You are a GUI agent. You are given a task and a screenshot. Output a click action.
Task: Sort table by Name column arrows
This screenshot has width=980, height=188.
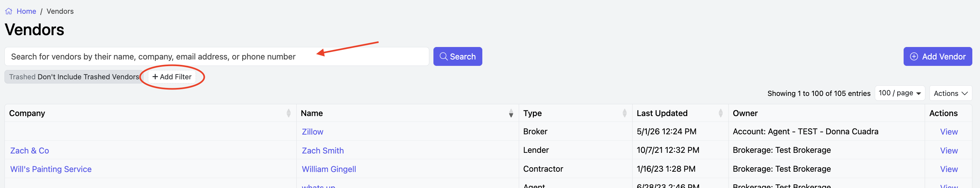tap(511, 113)
